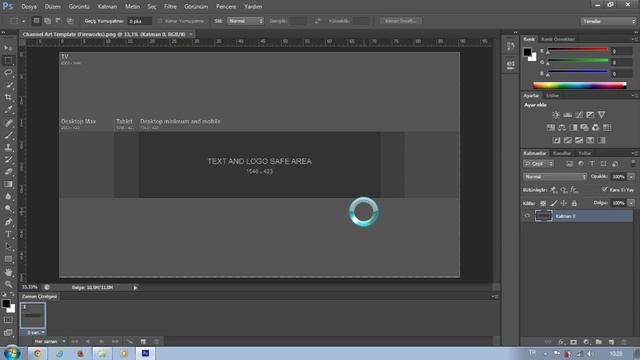Click the Kenarı İncelt button
Image resolution: width=640 pixels, height=360 pixels.
401,21
